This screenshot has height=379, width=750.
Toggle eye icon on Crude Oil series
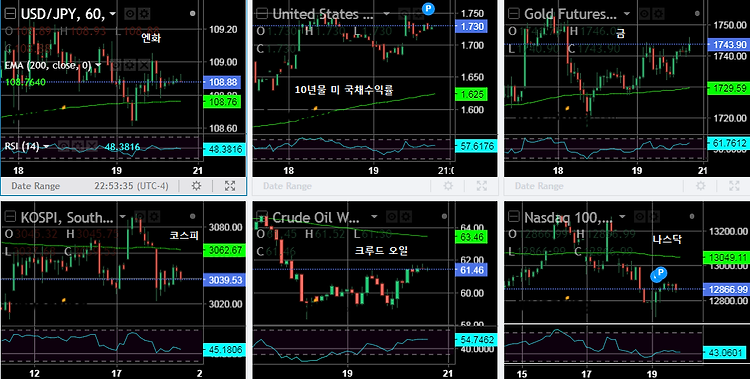coord(392,217)
